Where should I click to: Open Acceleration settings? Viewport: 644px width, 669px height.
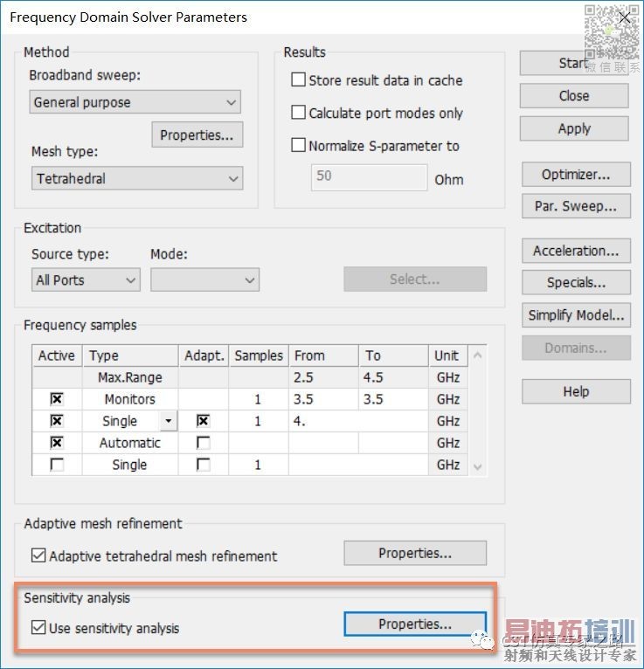576,251
